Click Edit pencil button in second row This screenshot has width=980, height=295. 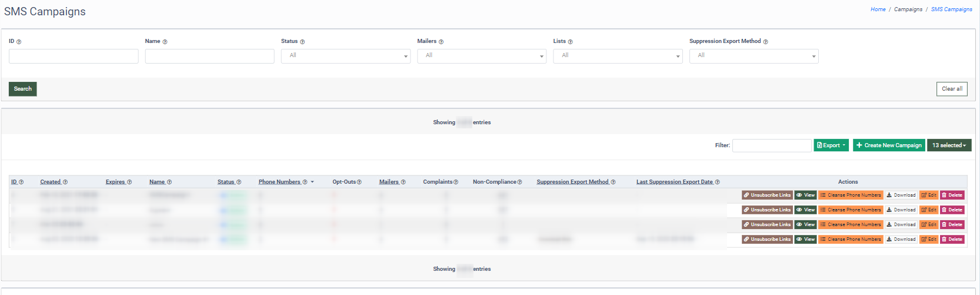[929, 210]
